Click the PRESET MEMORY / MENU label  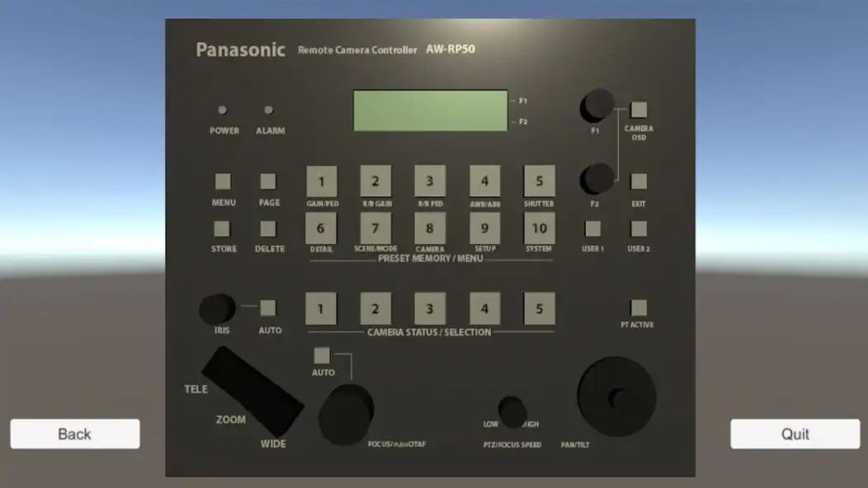pyautogui.click(x=431, y=258)
